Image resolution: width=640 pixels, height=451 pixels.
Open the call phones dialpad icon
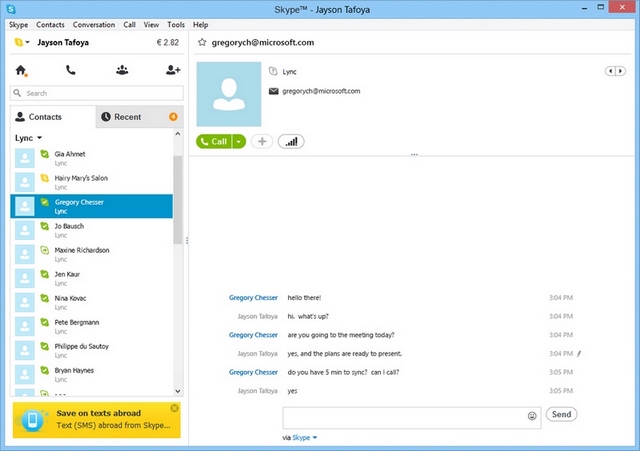click(x=71, y=70)
